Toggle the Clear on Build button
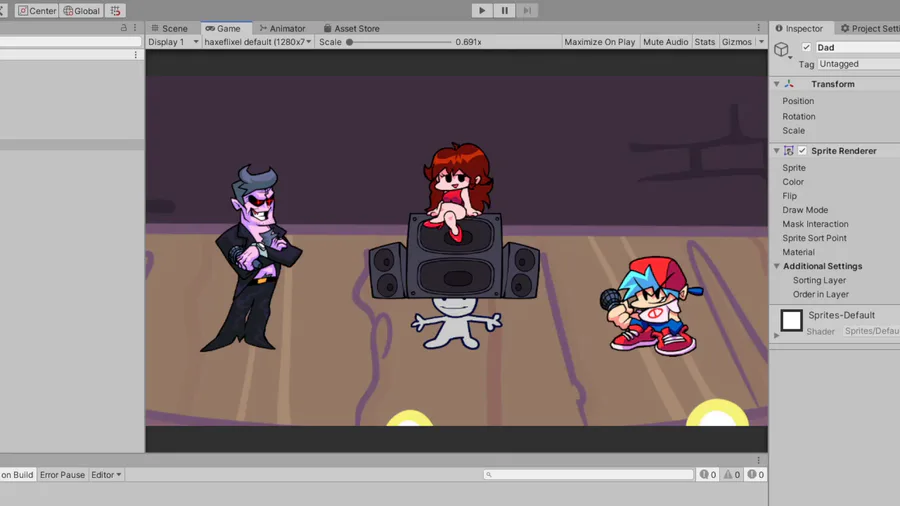Viewport: 900px width, 506px height. pyautogui.click(x=17, y=474)
